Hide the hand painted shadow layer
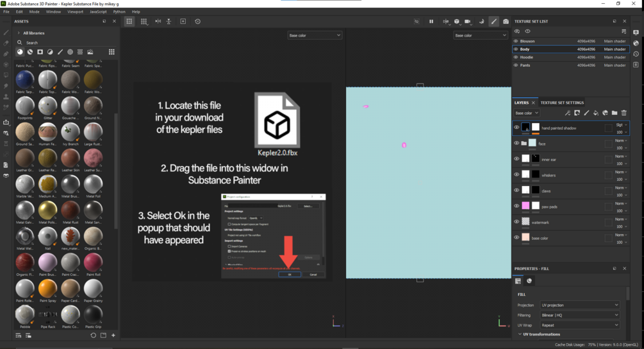Viewport: 644px width, 349px height. [516, 128]
